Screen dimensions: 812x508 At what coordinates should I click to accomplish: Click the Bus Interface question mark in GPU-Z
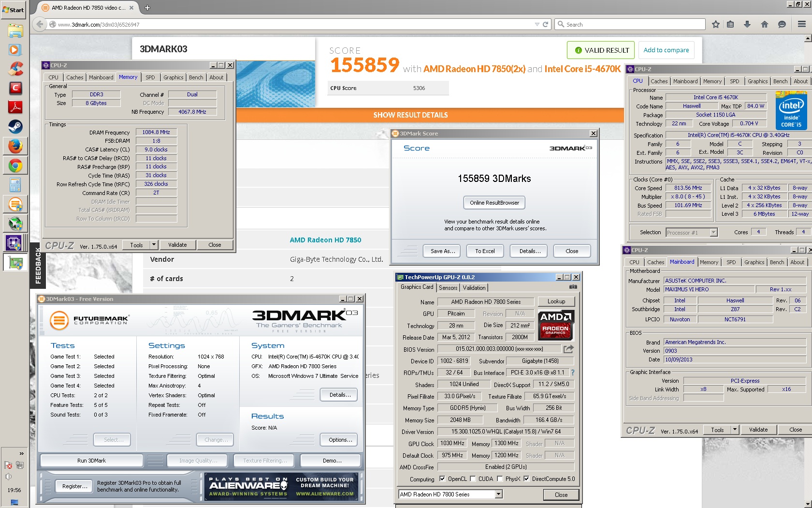(x=573, y=373)
